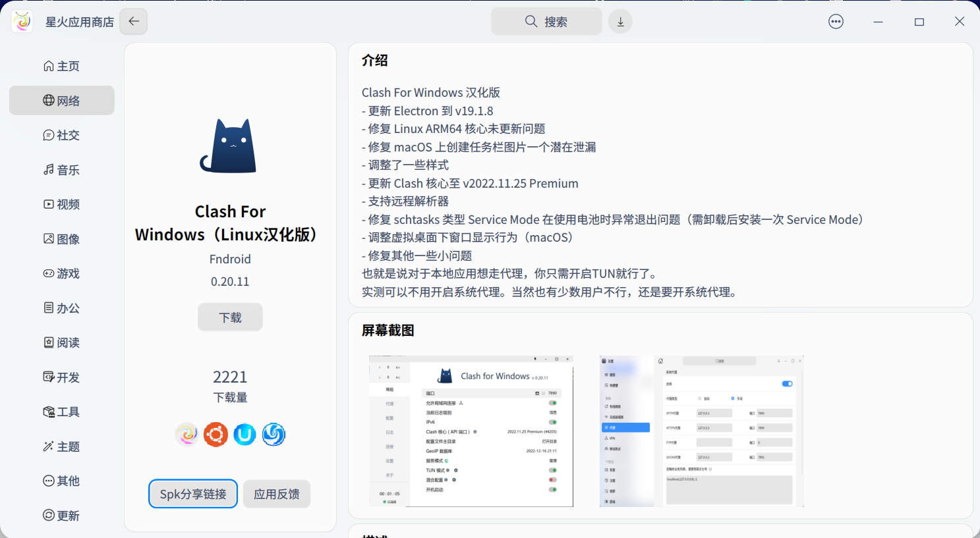Open the download manager icon
980x538 pixels.
tap(620, 21)
